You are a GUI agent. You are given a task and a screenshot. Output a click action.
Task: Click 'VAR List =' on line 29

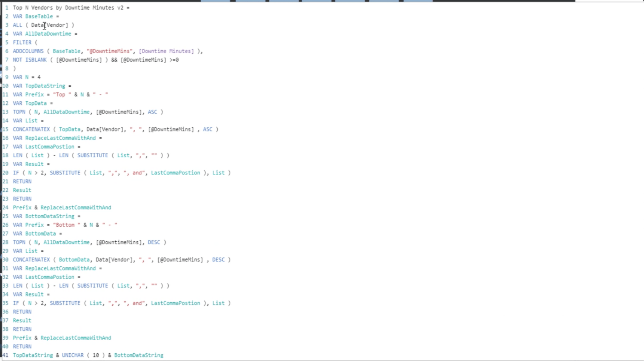coord(28,251)
